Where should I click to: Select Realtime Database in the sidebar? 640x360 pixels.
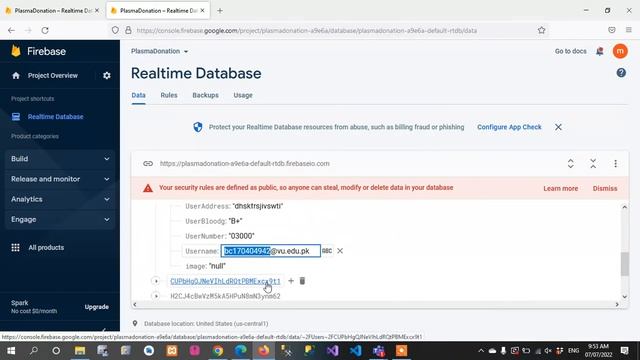(56, 117)
